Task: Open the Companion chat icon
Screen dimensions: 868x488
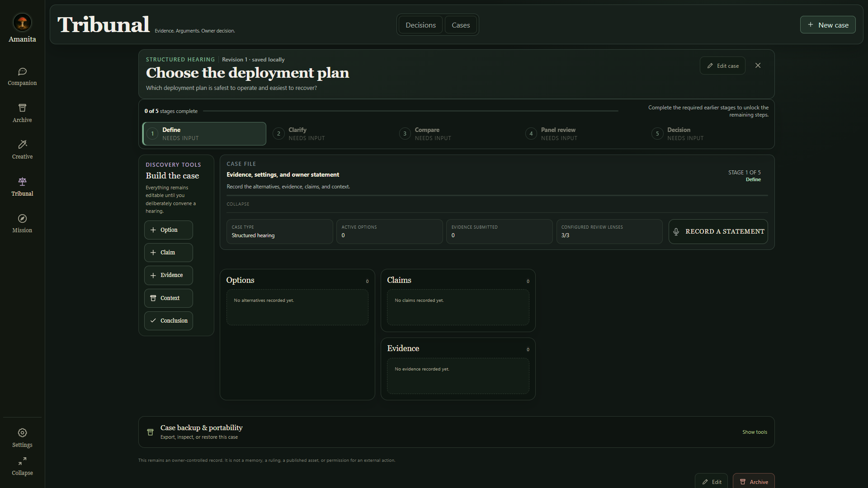Action: coord(22,72)
